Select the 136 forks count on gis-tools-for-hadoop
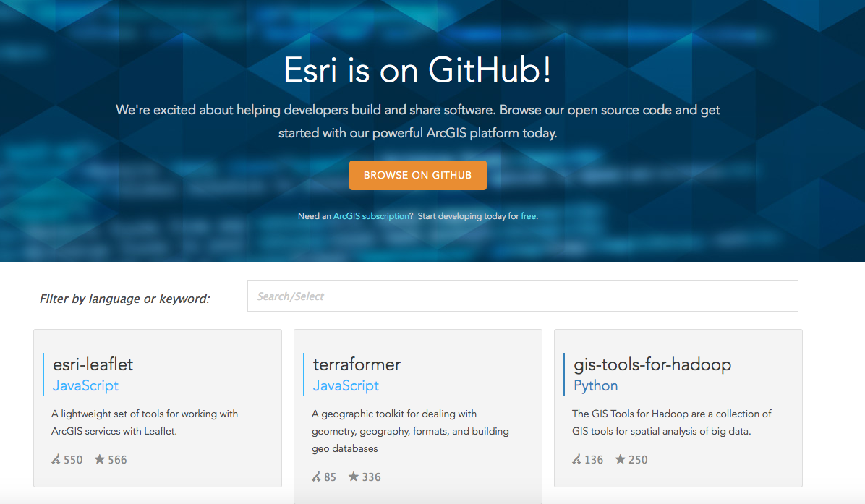The width and height of the screenshot is (865, 504). tap(594, 460)
